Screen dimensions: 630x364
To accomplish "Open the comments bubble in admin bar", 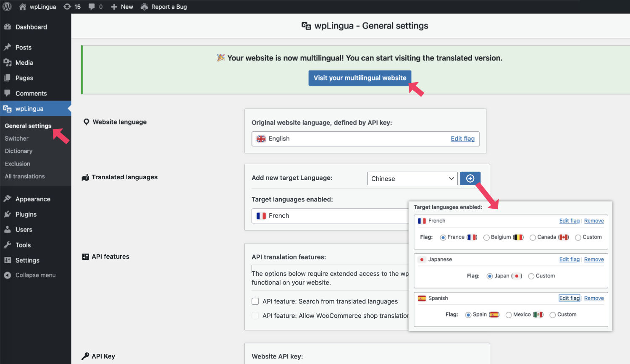I will [x=92, y=7].
